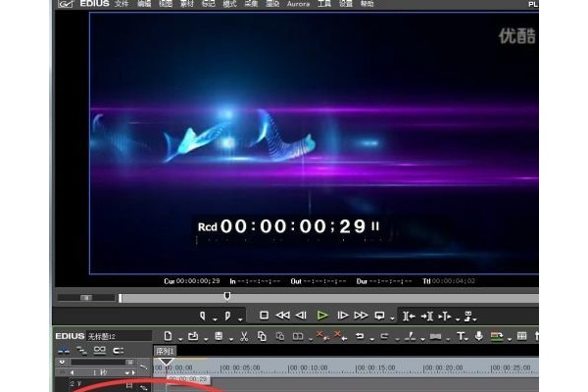Open the Aurora menu
This screenshot has width=588, height=392.
(298, 4)
